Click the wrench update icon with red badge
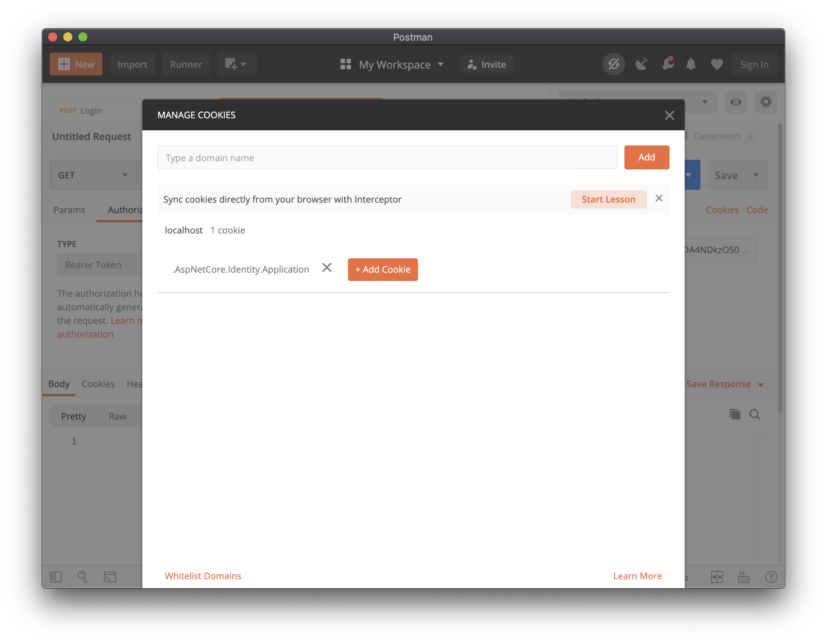This screenshot has height=644, width=827. pyautogui.click(x=668, y=64)
